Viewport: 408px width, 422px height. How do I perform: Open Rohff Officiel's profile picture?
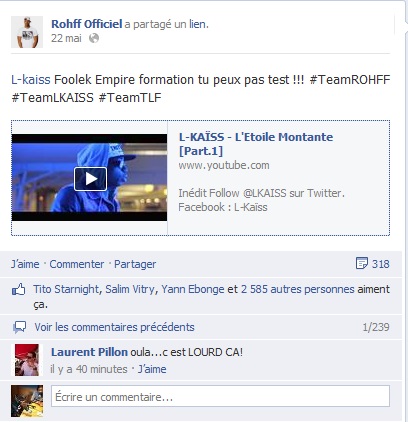27,32
